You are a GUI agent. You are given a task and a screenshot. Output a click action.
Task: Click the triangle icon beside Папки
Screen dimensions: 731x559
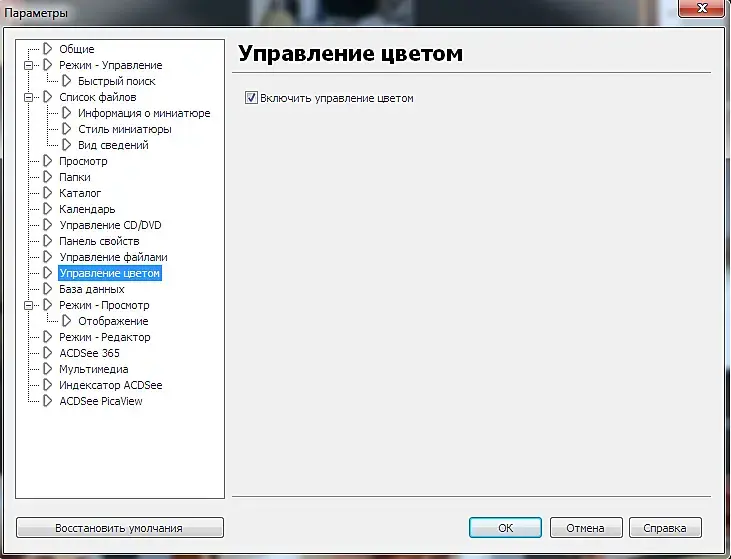(x=48, y=177)
